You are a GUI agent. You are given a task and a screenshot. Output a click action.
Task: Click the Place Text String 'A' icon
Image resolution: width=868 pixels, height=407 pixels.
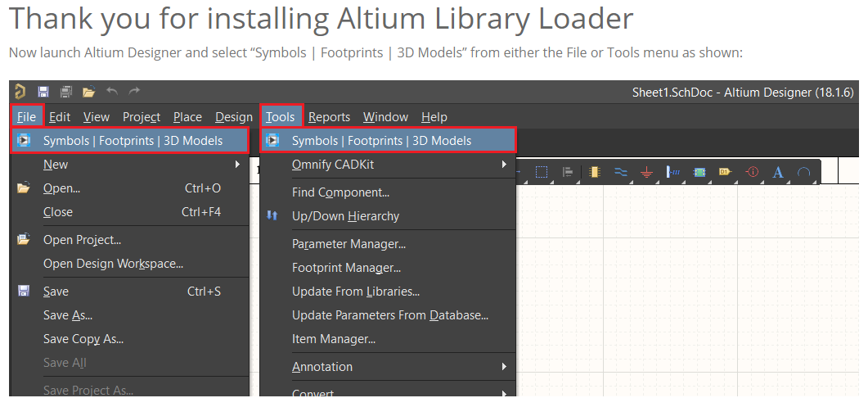[777, 172]
